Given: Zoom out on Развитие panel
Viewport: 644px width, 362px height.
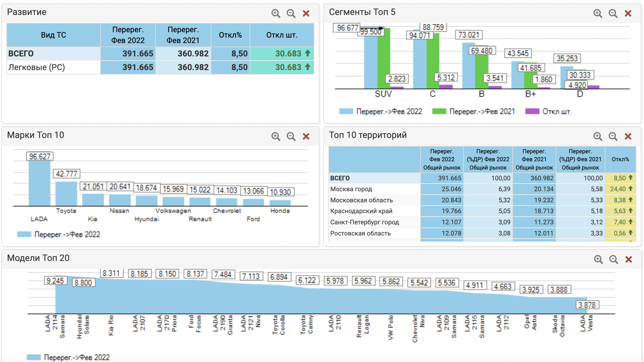Looking at the screenshot, I should coord(291,13).
